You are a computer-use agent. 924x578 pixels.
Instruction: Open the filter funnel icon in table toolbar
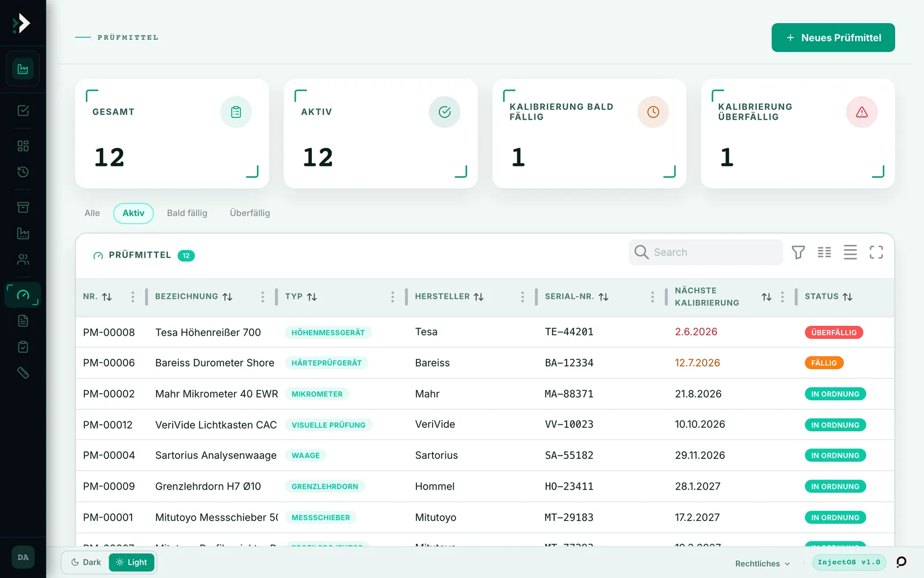tap(798, 253)
